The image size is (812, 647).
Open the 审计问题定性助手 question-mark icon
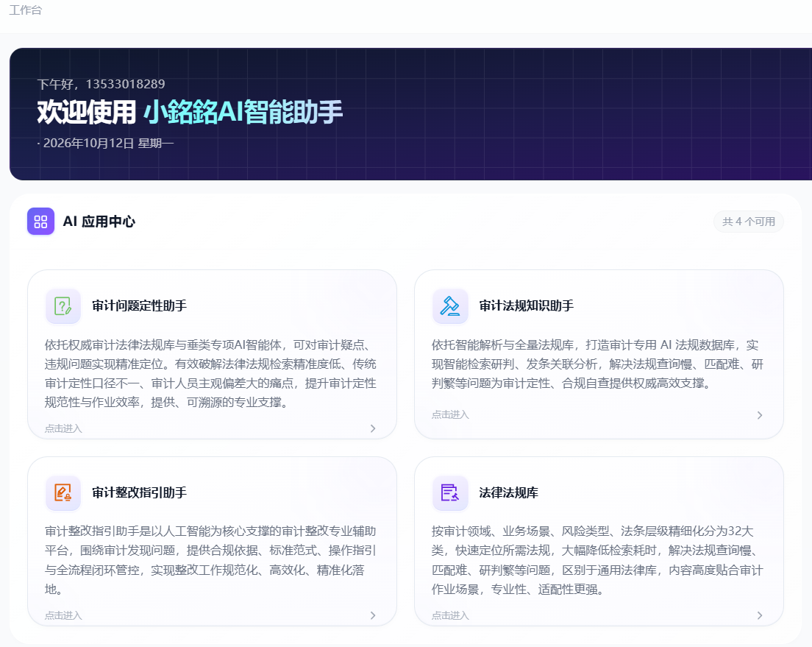tap(63, 306)
